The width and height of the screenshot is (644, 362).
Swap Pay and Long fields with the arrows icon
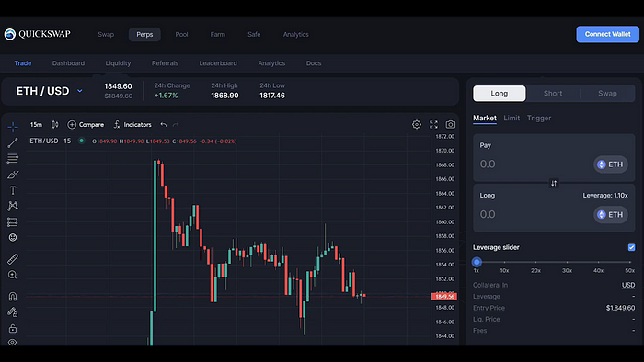[554, 183]
